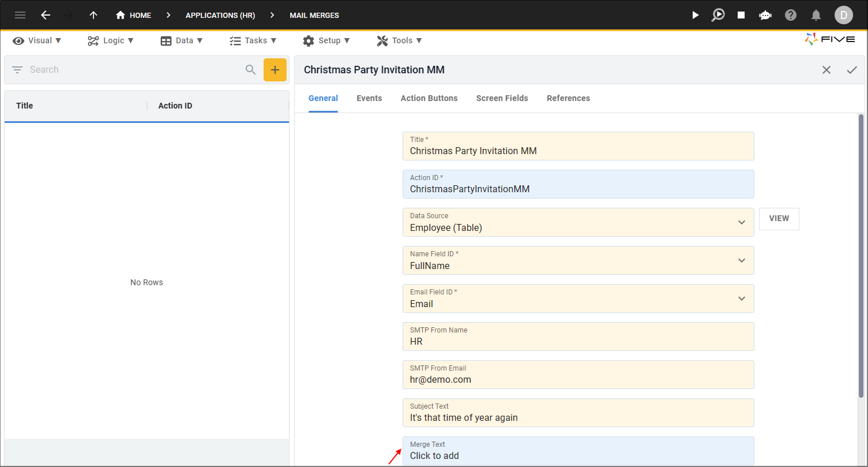Viewport: 868px width, 467px height.
Task: Click the form's vertical scrollbar
Action: 861,255
